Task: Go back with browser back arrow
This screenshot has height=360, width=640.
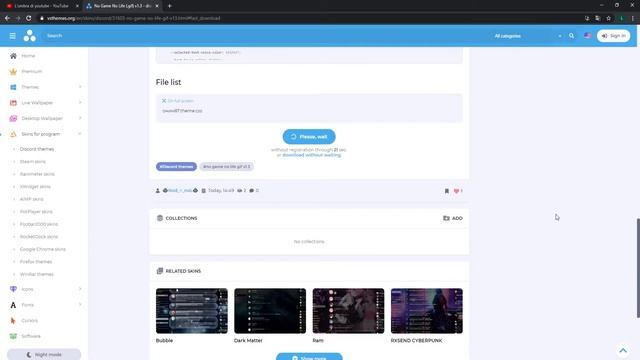Action: click(7, 18)
